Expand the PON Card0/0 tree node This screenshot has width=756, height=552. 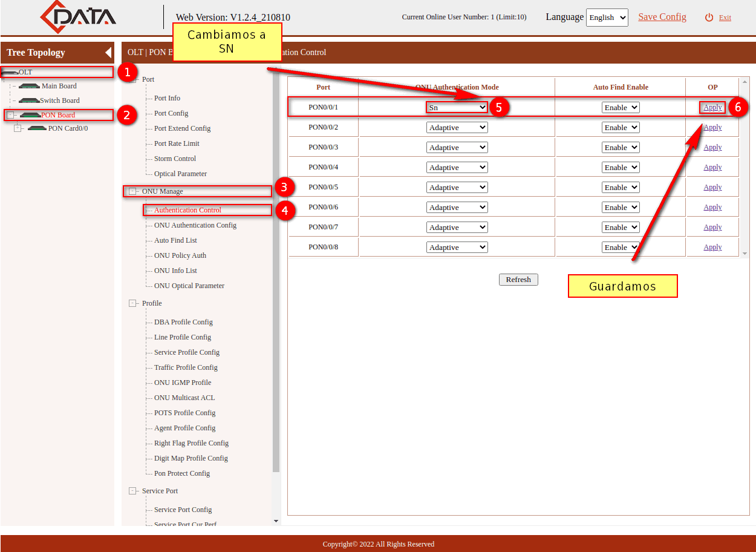[18, 128]
